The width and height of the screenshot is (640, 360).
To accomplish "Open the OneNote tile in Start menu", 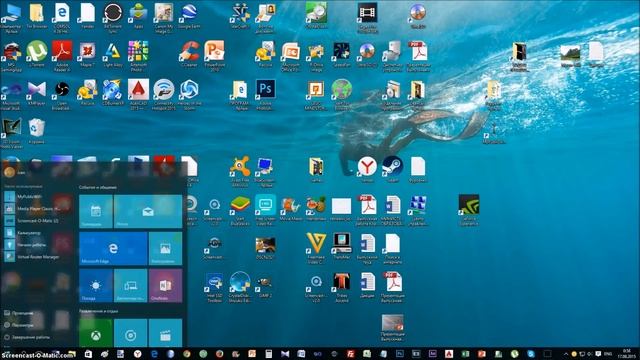I will (x=165, y=285).
